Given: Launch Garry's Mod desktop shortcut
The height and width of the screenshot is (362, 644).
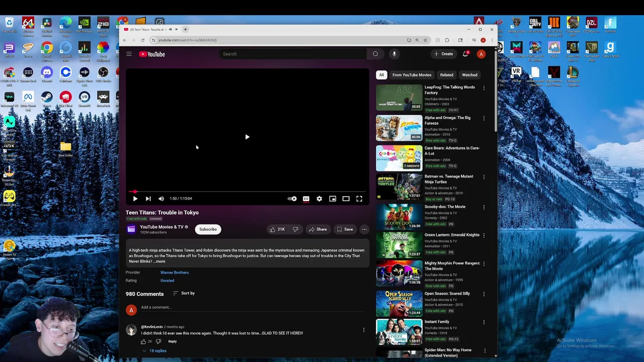Looking at the screenshot, I should point(610,50).
